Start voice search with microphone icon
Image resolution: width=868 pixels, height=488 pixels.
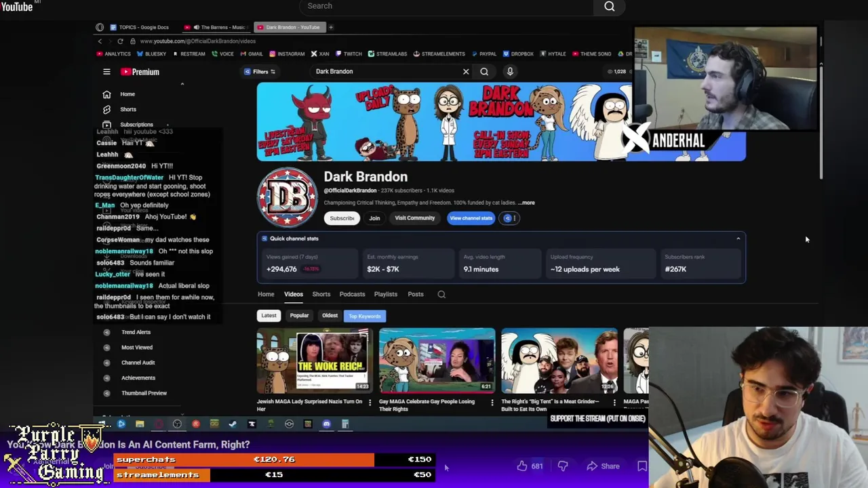[510, 71]
